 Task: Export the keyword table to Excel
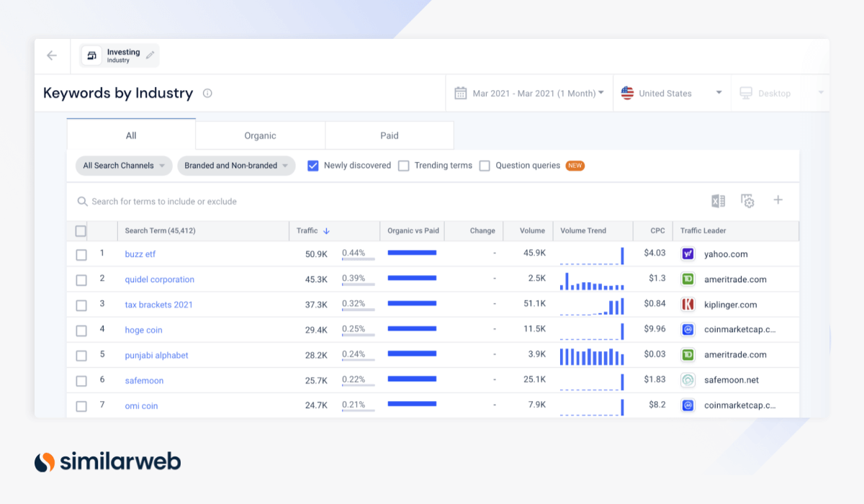[x=717, y=201]
